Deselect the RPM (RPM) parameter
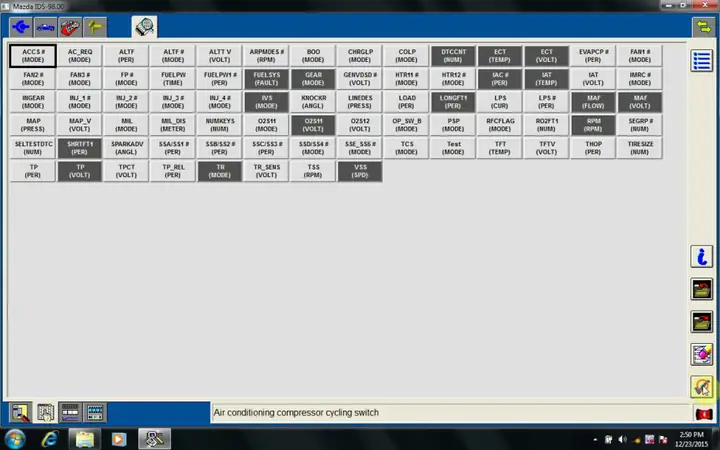This screenshot has width=720, height=450. click(x=594, y=124)
